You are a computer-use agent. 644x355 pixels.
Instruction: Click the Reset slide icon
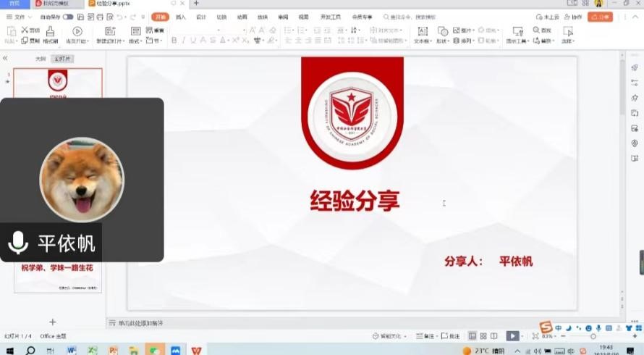pyautogui.click(x=150, y=30)
